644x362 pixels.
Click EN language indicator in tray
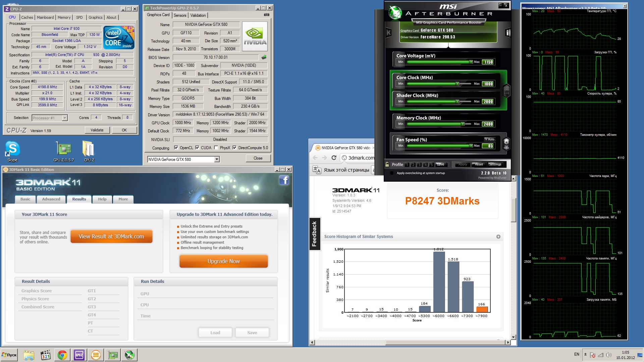(577, 354)
